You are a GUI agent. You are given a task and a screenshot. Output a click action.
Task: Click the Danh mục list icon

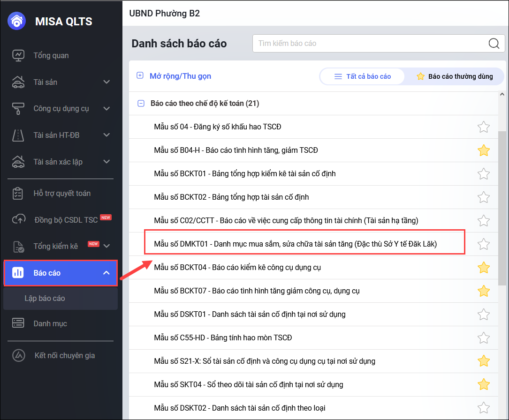18,323
